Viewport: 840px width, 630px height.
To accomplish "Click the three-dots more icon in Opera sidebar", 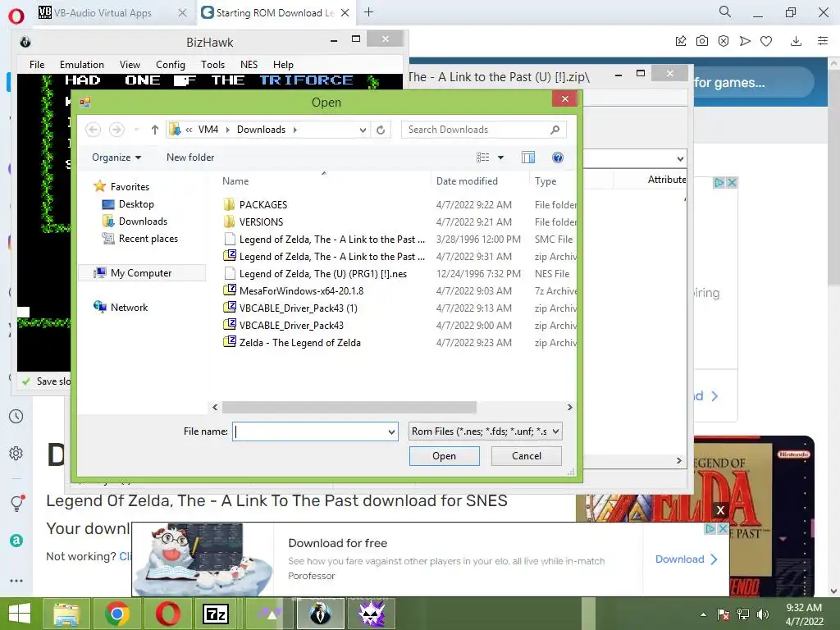I will [x=16, y=580].
